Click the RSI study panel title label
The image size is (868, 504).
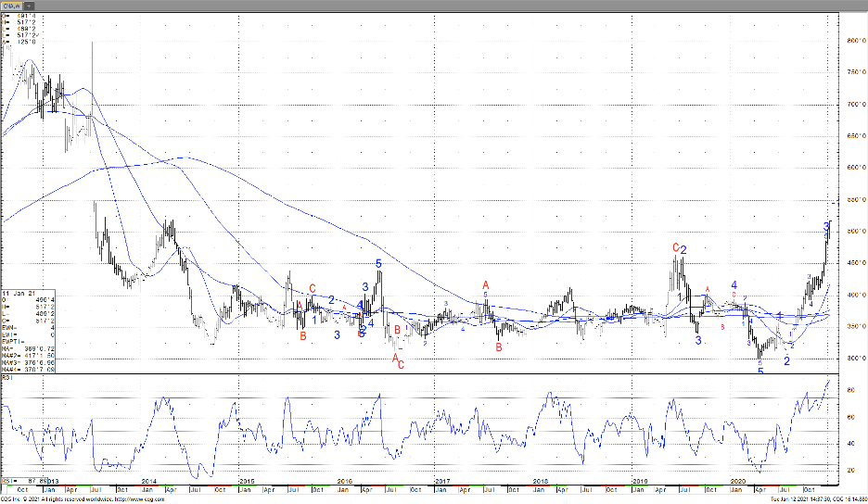point(6,379)
